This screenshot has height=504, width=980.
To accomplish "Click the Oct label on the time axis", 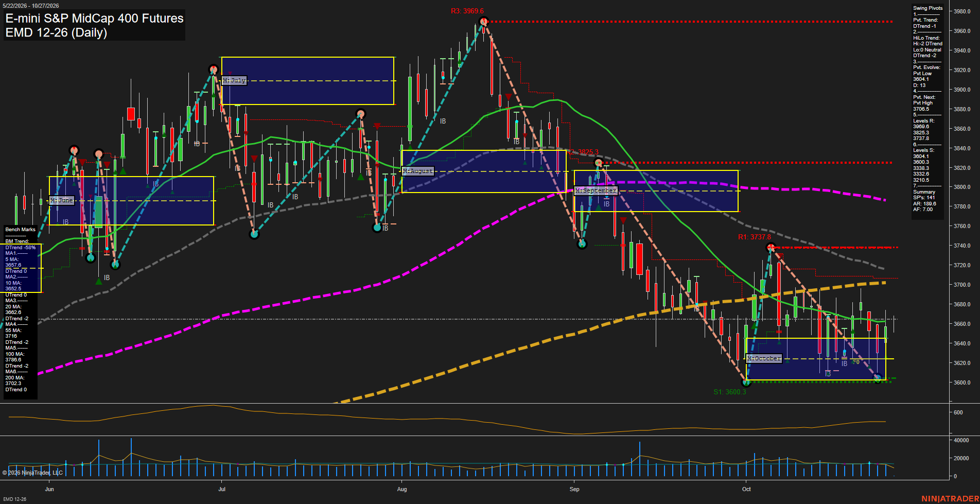I will pyautogui.click(x=746, y=489).
